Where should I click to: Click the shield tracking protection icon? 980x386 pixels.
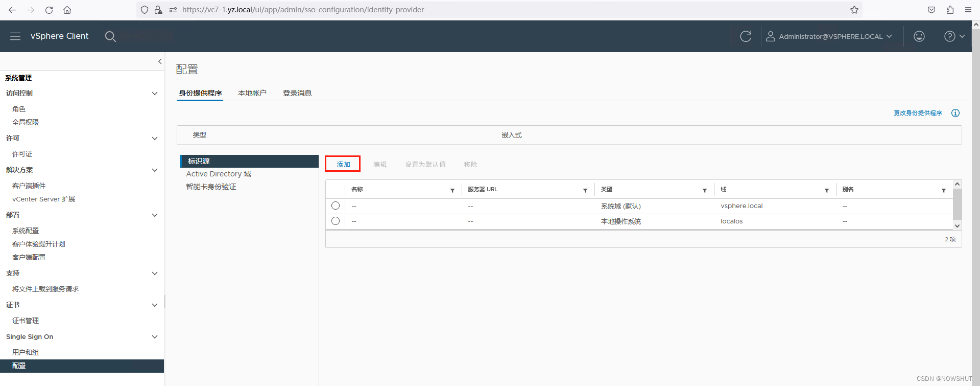click(145, 10)
